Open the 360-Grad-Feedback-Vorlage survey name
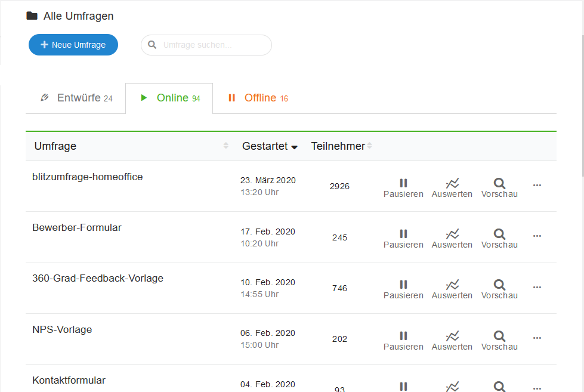Screen dimensions: 584x392 click(98, 279)
